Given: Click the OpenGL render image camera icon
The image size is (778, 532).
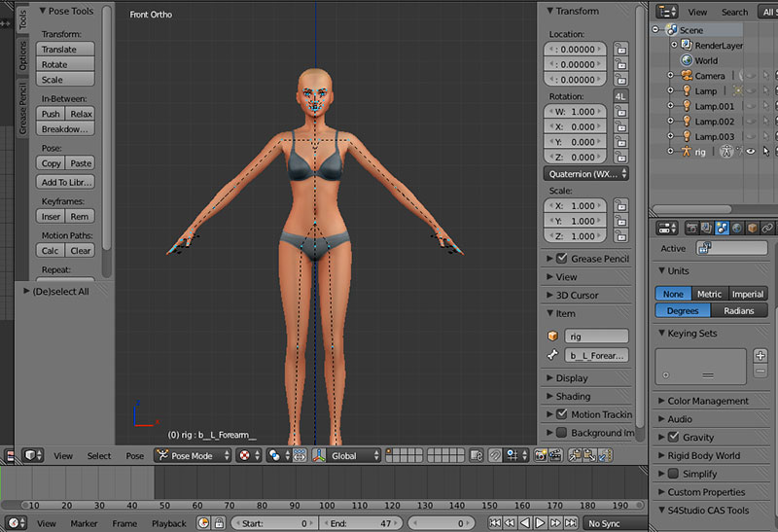Looking at the screenshot, I should (x=540, y=455).
